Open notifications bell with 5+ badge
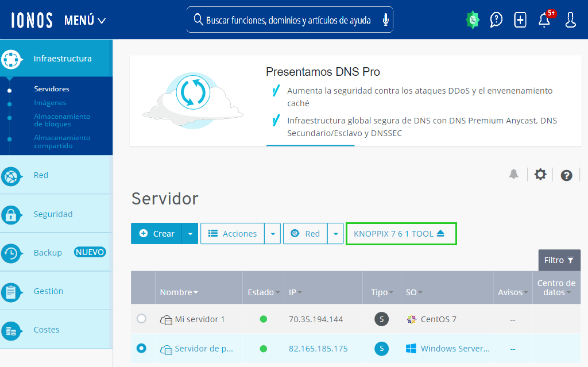Viewport: 588px width, 367px height. click(545, 20)
